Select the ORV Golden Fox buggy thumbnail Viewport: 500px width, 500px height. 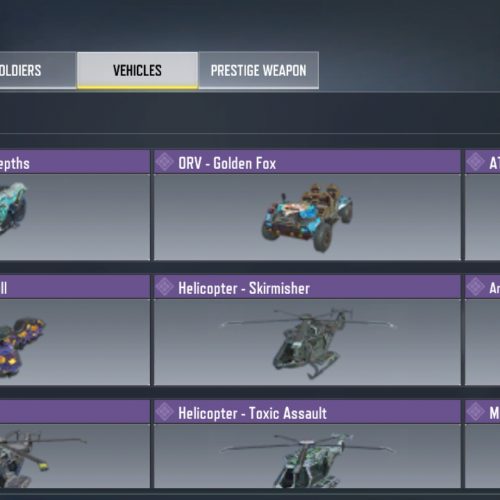pos(307,217)
